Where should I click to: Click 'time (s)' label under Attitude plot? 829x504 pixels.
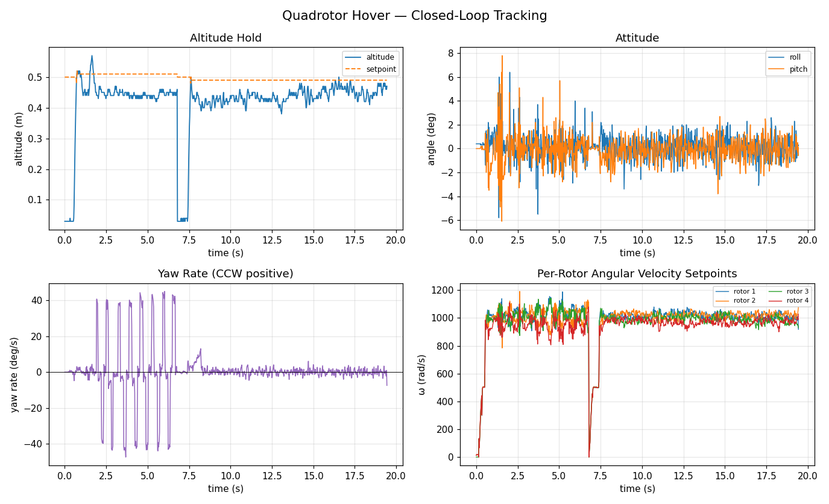(637, 253)
